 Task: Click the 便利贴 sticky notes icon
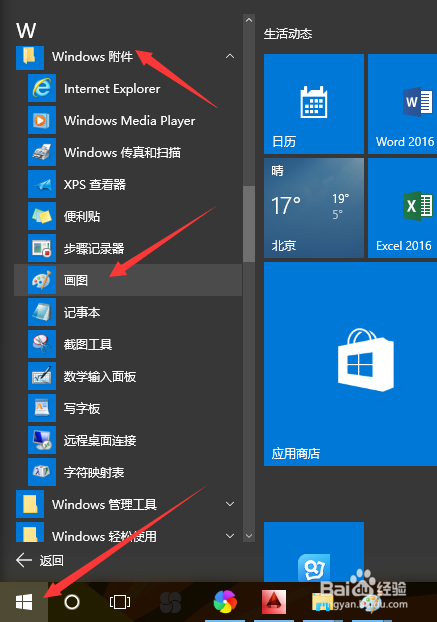[42, 216]
